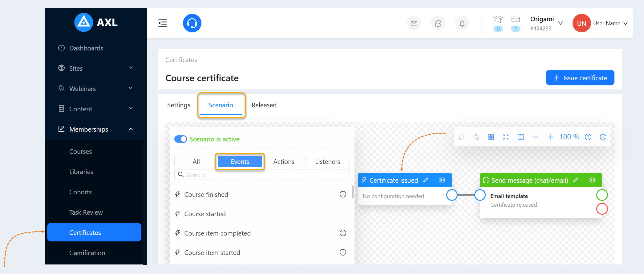Zoom in with the plus icon
Image resolution: width=644 pixels, height=274 pixels.
550,137
